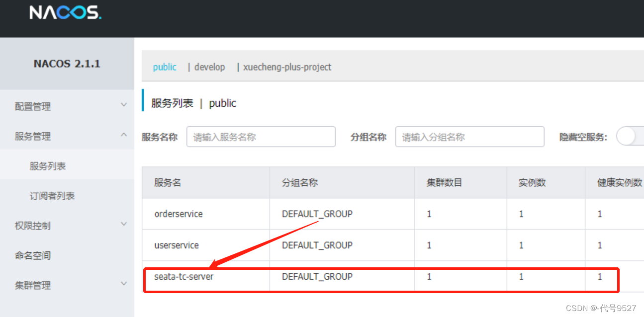This screenshot has width=644, height=317.
Task: Click the userservice service name
Action: (177, 245)
